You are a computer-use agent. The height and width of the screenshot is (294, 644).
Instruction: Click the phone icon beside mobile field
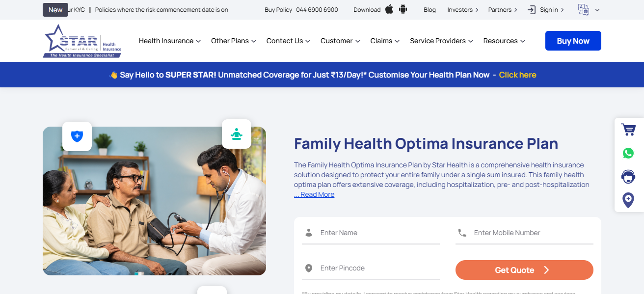(x=462, y=233)
